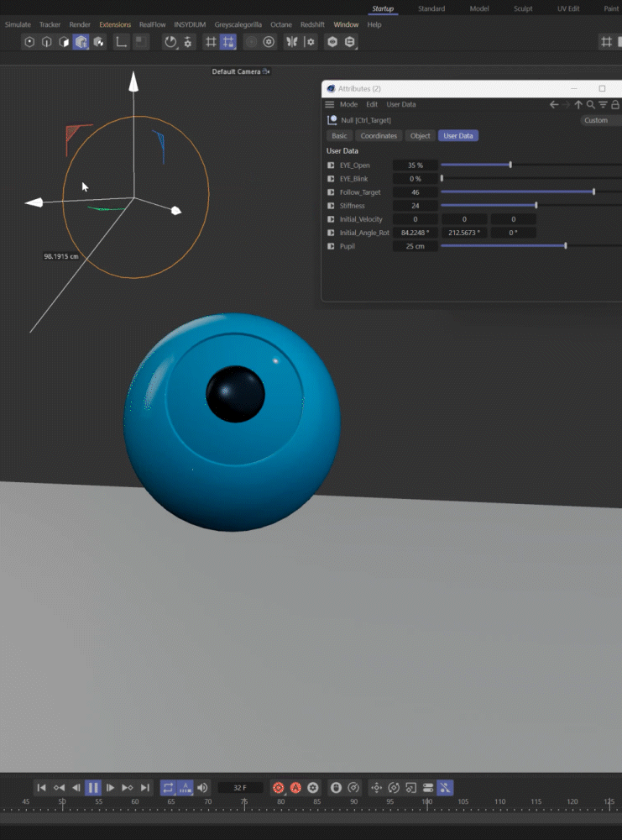Click the outlined hexagon display icon
The height and width of the screenshot is (840, 622).
tap(349, 42)
